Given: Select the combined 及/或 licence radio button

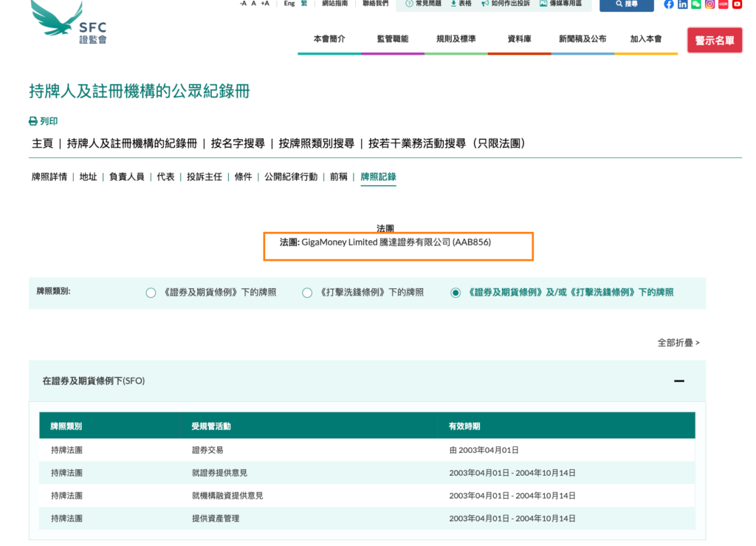Looking at the screenshot, I should click(455, 293).
